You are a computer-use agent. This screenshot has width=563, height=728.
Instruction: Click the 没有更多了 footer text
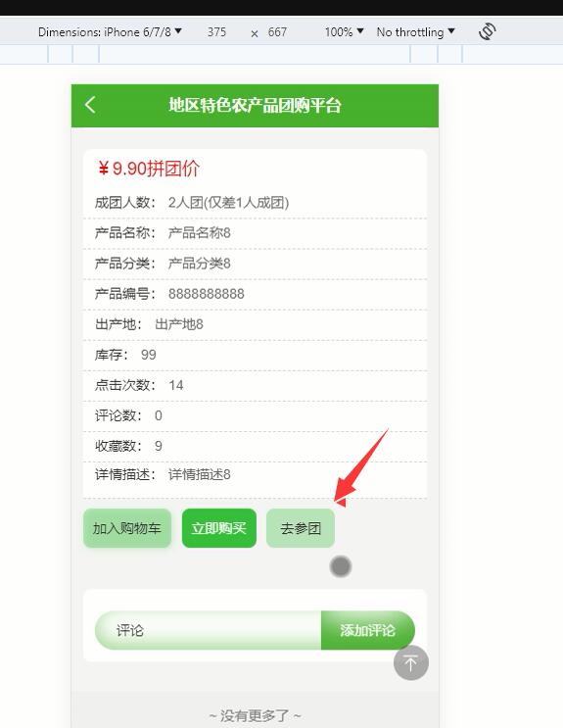255,715
